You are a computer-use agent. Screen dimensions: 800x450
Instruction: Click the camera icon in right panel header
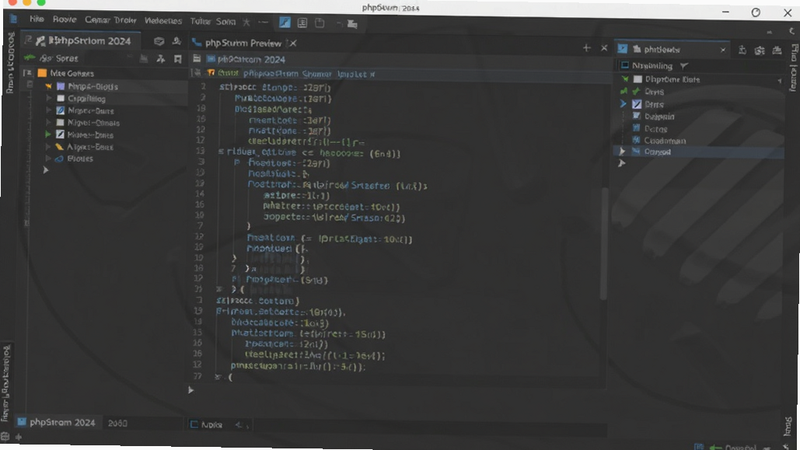(x=760, y=50)
